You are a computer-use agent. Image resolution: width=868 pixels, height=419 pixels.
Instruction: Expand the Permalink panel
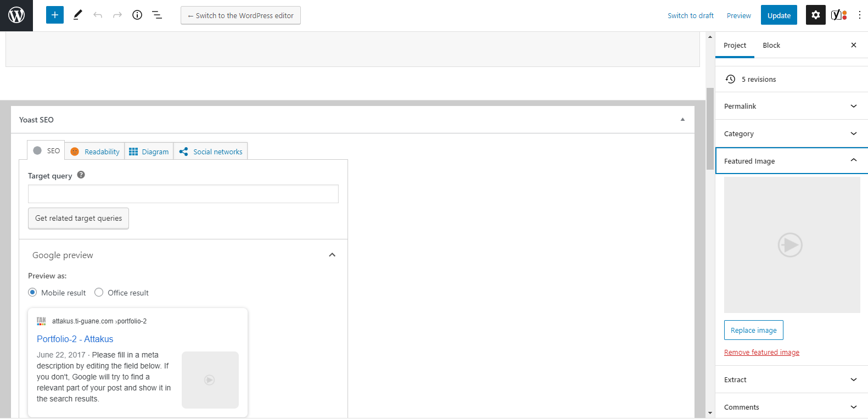791,106
